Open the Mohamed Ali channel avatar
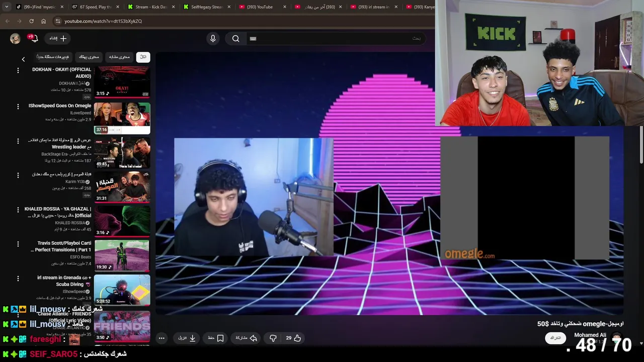This screenshot has width=644, height=362. (616, 337)
